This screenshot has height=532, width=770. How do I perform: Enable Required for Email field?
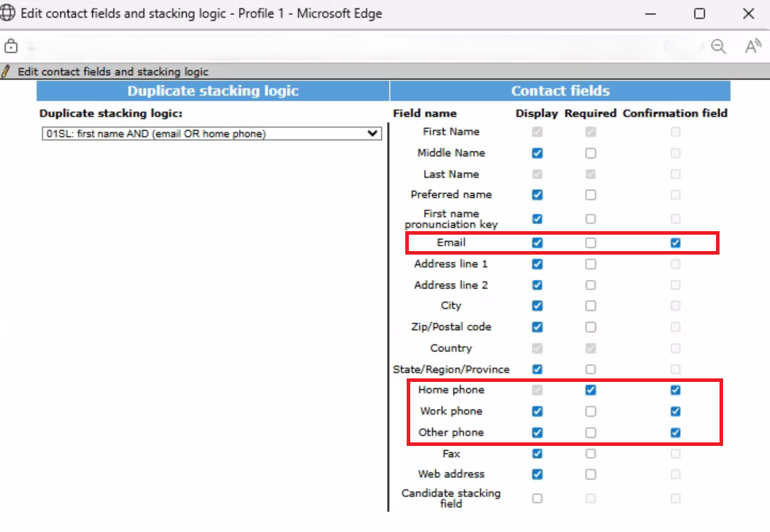tap(591, 243)
